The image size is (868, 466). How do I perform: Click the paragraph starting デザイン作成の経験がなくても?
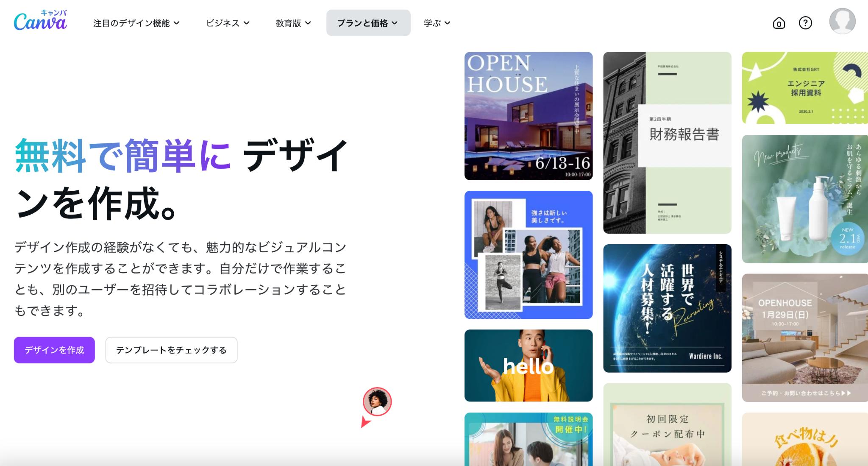click(181, 279)
